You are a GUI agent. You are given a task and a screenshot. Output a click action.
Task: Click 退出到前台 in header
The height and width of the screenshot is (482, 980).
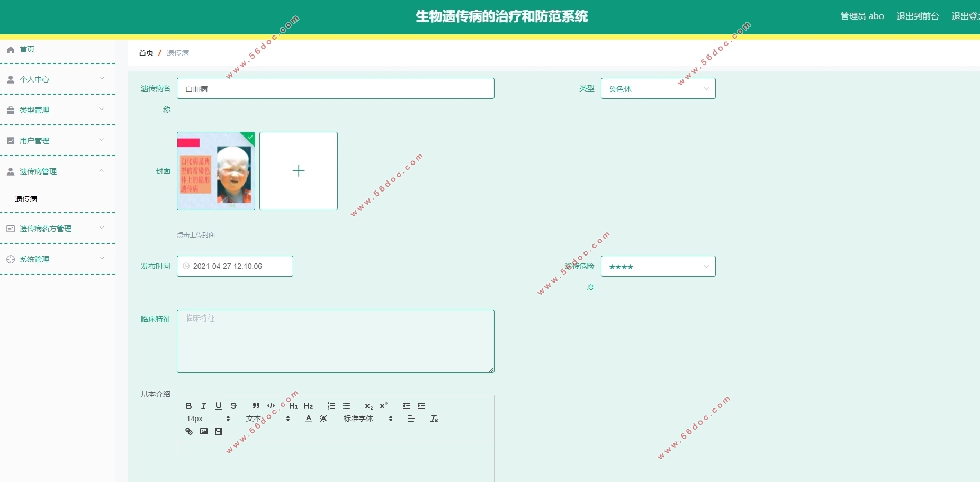(918, 16)
